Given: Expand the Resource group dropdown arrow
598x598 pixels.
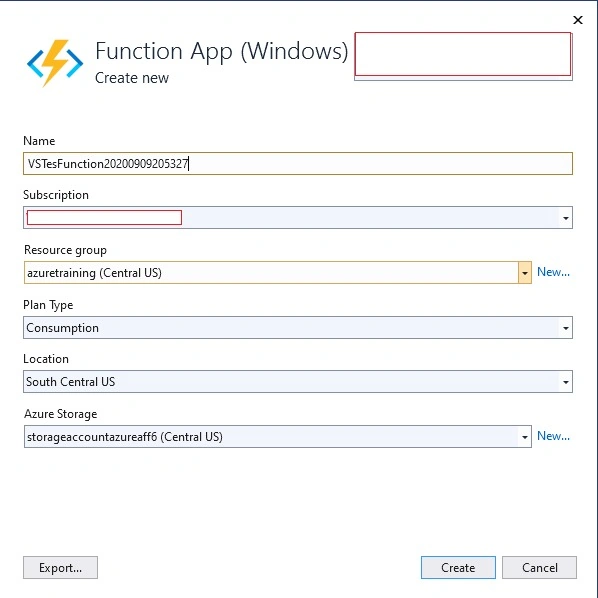Looking at the screenshot, I should [x=525, y=273].
